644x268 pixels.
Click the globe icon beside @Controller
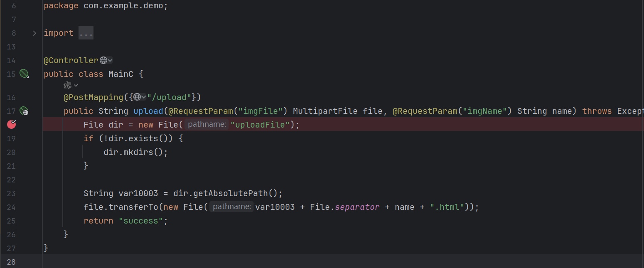pos(103,61)
